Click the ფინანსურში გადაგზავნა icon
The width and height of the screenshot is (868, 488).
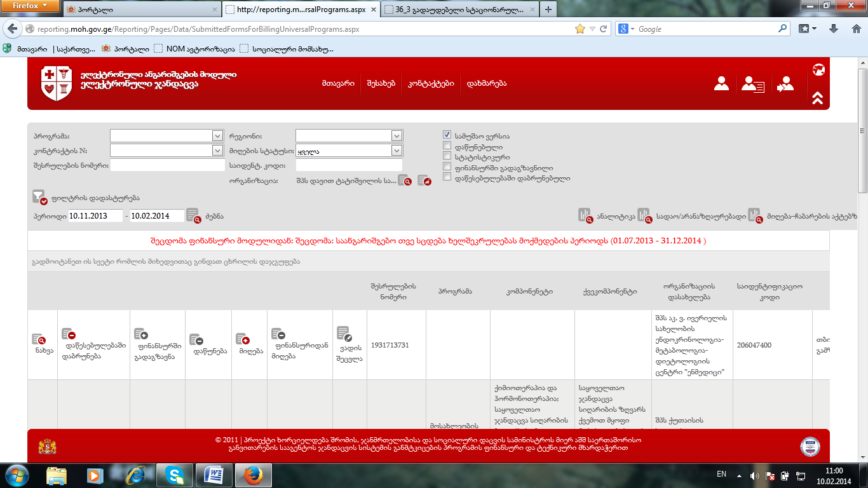[141, 334]
